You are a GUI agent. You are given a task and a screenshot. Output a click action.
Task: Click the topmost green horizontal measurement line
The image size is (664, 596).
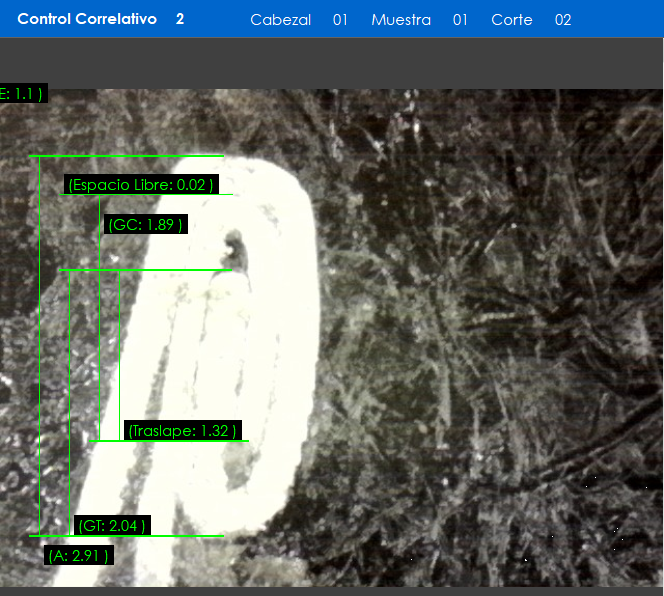click(126, 156)
